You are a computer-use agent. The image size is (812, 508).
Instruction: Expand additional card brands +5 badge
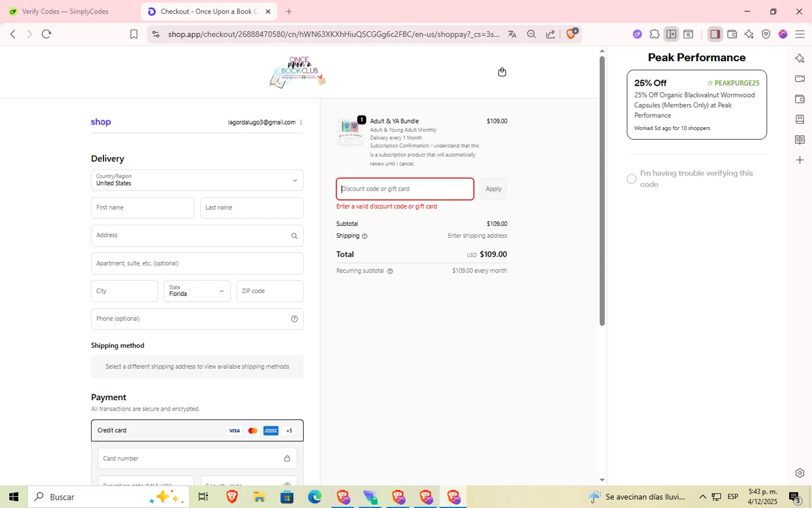click(289, 431)
